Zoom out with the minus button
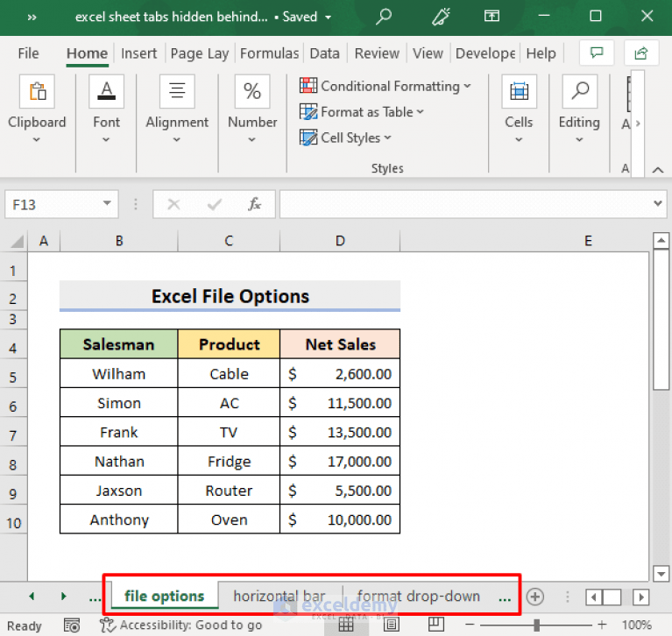672x636 pixels. (x=470, y=625)
